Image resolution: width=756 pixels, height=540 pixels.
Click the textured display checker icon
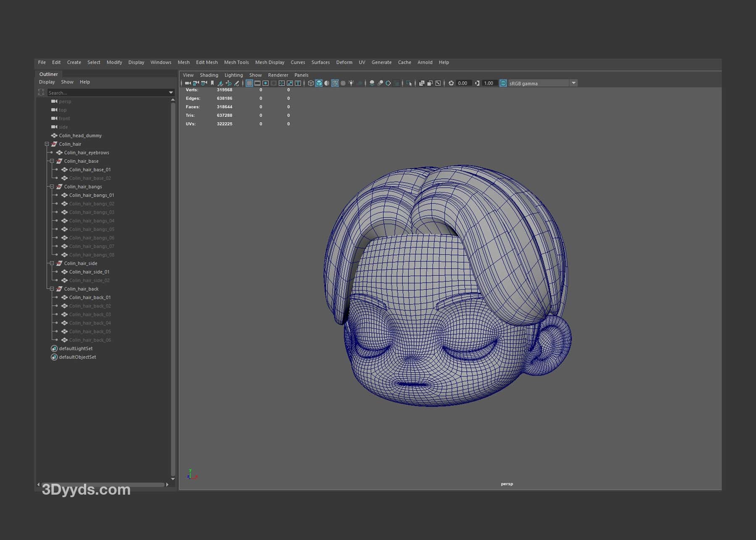pos(343,83)
